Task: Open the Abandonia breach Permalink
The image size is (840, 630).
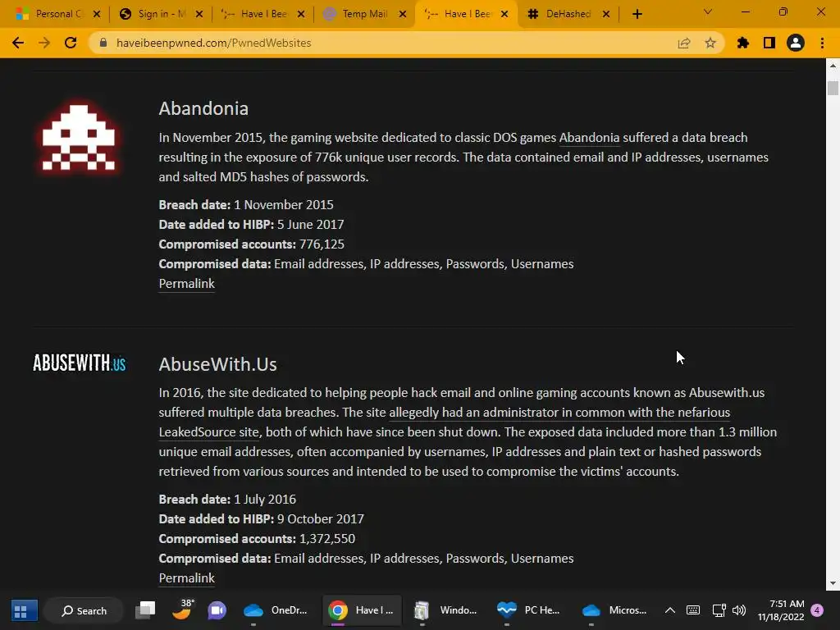Action: (x=186, y=283)
